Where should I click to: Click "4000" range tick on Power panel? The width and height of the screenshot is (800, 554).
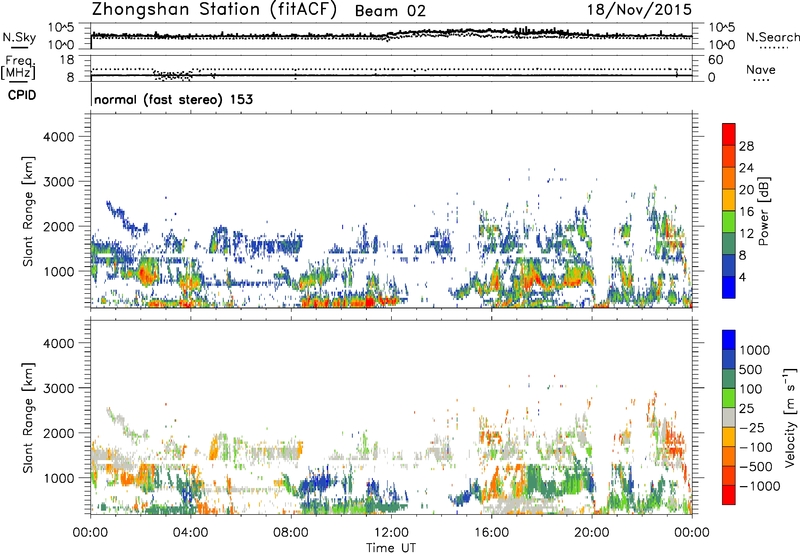click(59, 137)
